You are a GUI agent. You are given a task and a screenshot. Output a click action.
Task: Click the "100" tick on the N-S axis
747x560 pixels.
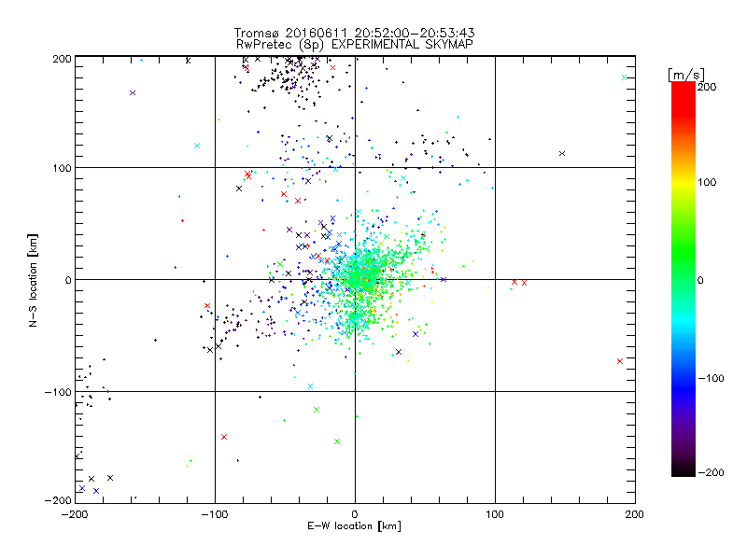62,168
